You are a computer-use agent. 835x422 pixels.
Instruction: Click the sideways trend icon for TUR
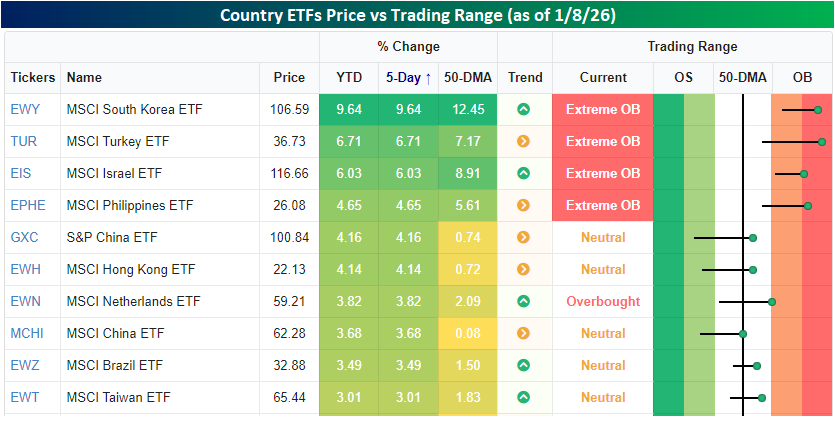click(x=523, y=141)
